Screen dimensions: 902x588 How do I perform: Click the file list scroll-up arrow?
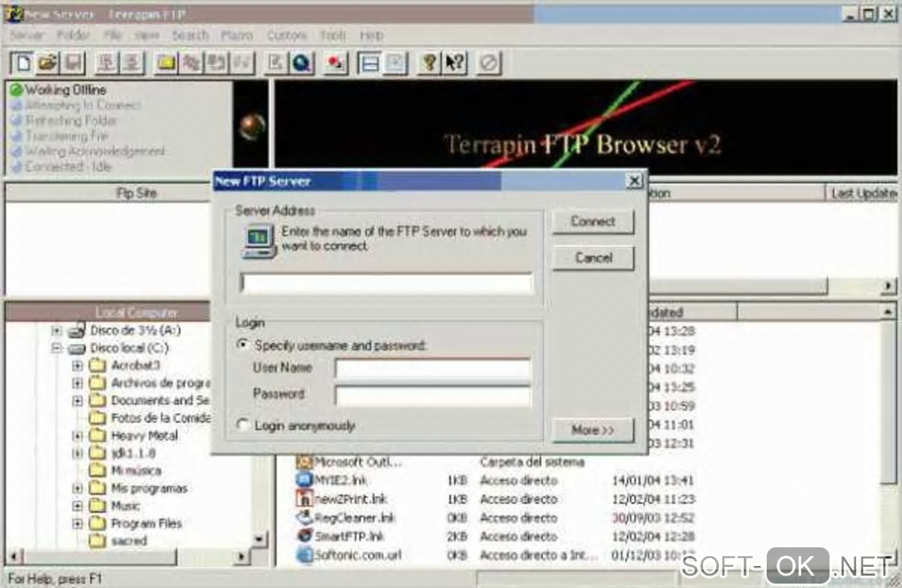click(x=888, y=312)
